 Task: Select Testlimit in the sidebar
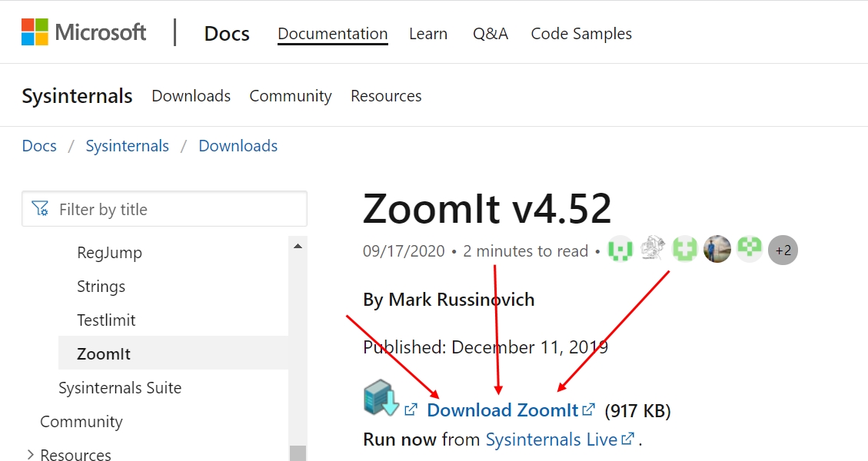(106, 320)
